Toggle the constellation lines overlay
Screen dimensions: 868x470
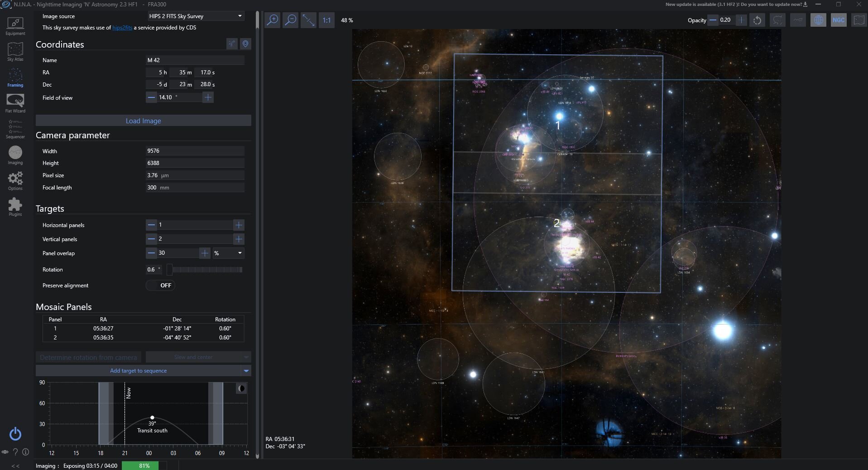(x=798, y=20)
